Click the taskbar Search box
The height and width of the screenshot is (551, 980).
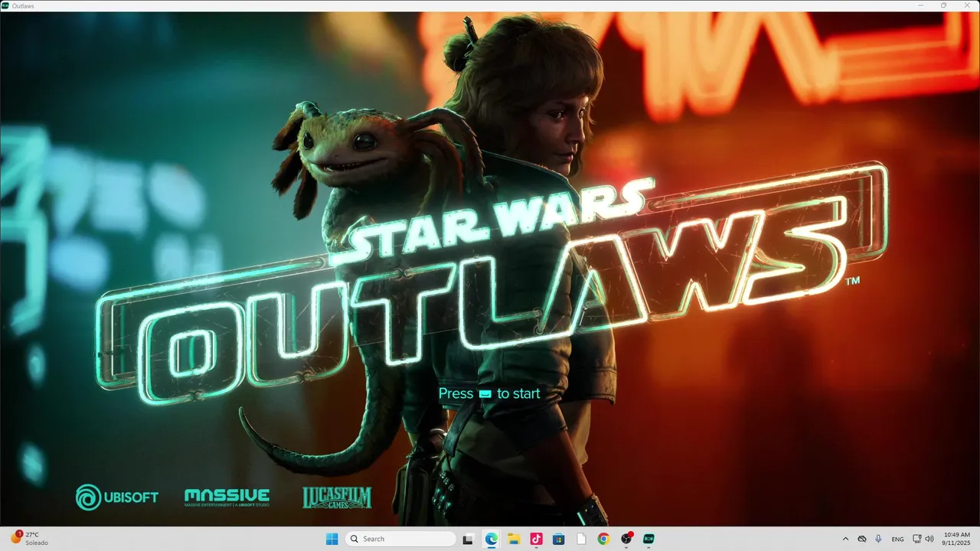point(400,539)
